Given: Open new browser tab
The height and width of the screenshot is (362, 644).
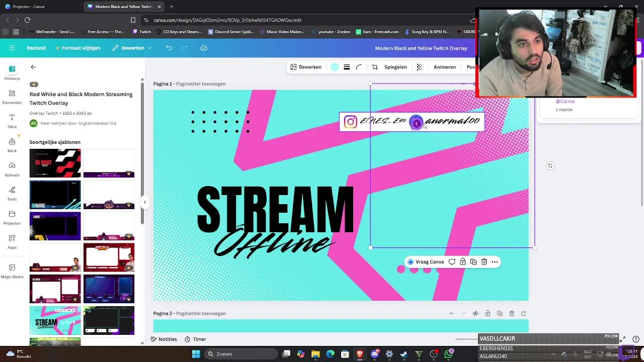Looking at the screenshot, I should pos(172,7).
